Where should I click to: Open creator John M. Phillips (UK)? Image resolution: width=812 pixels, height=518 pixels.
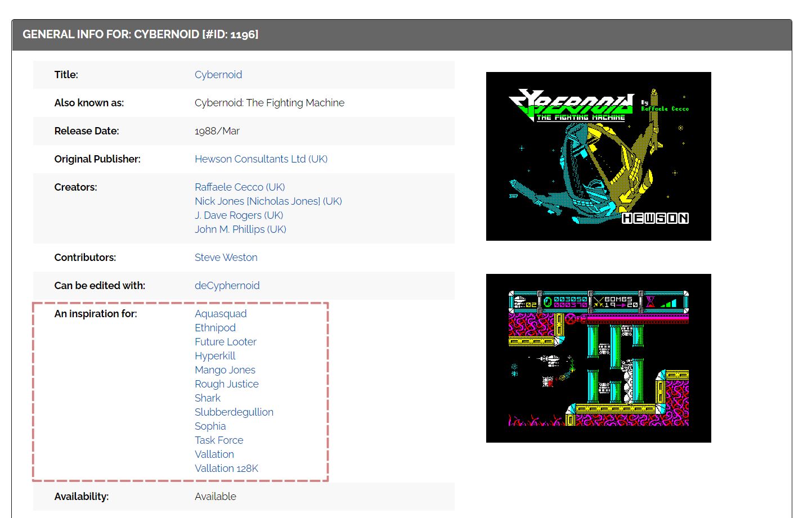(240, 229)
